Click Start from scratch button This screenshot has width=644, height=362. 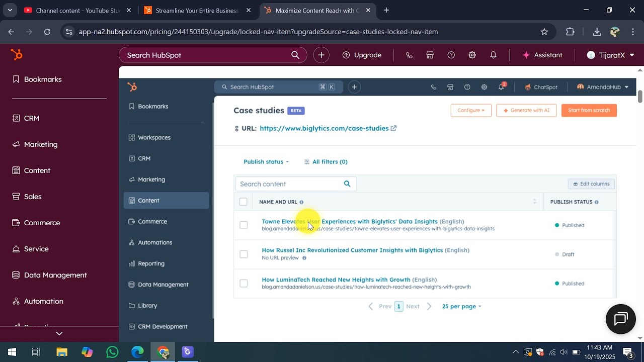click(x=589, y=111)
